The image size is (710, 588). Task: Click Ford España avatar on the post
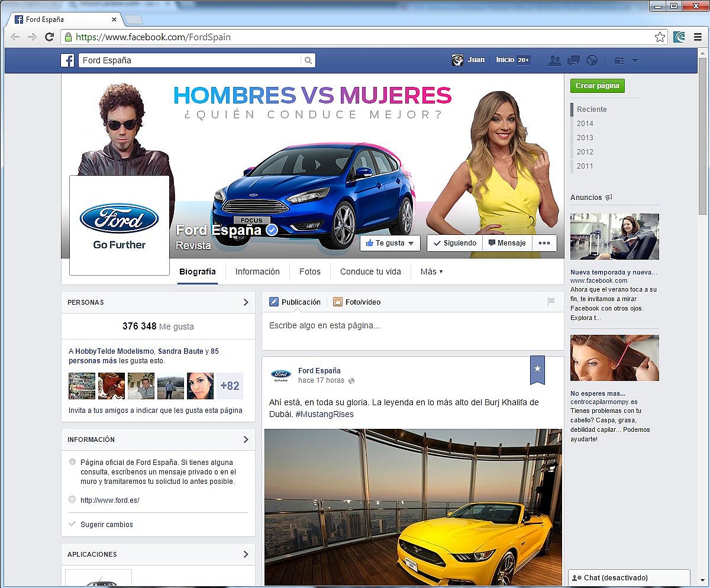click(x=281, y=375)
